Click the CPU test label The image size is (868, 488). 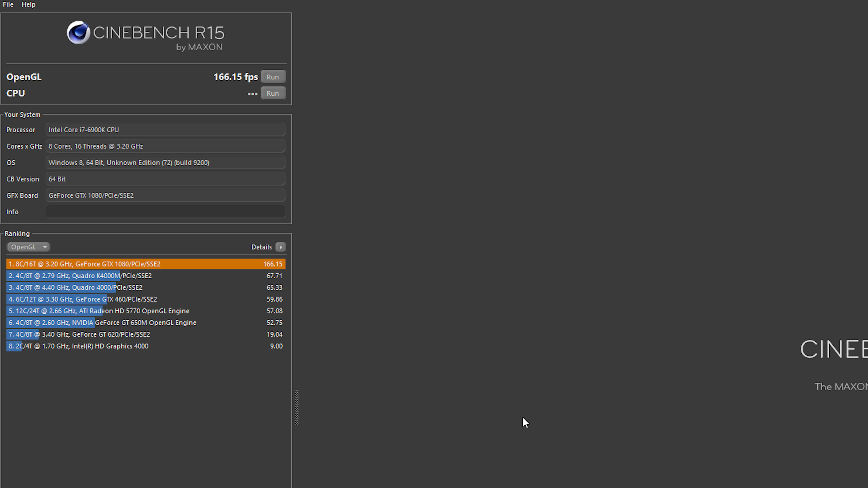pos(16,93)
